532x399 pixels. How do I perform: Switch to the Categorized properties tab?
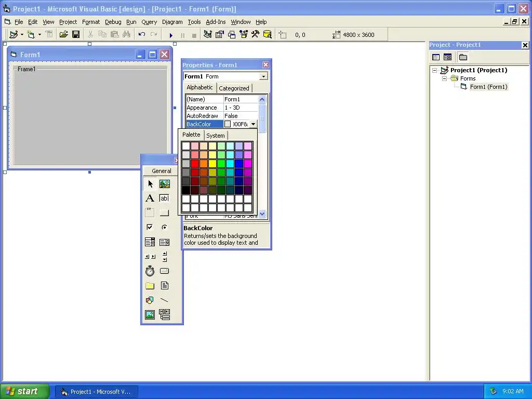tap(234, 88)
